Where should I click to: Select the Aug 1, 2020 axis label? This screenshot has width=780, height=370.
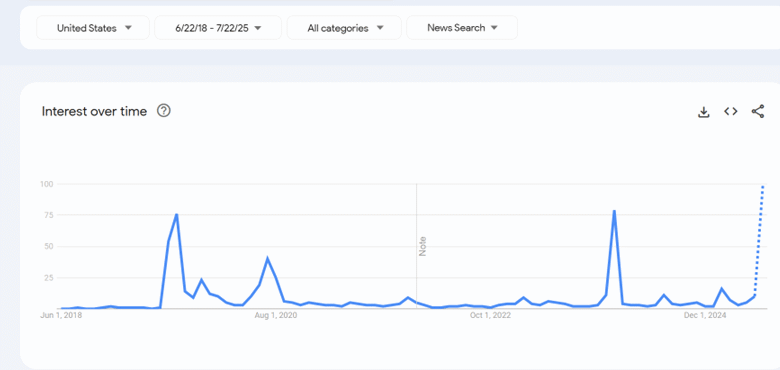(276, 315)
